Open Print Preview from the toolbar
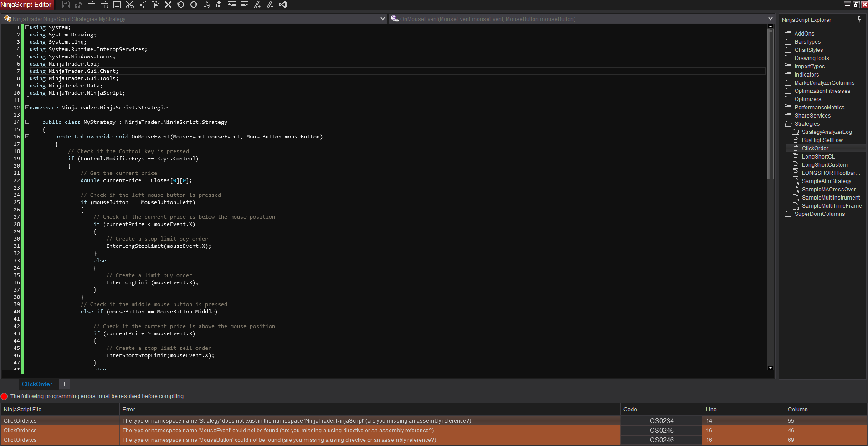The height and width of the screenshot is (446, 868). click(104, 5)
